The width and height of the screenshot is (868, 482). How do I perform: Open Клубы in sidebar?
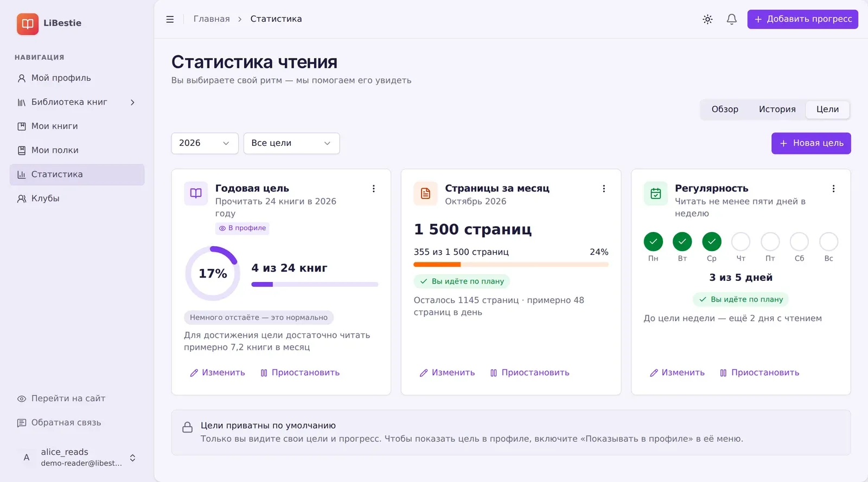pyautogui.click(x=77, y=198)
